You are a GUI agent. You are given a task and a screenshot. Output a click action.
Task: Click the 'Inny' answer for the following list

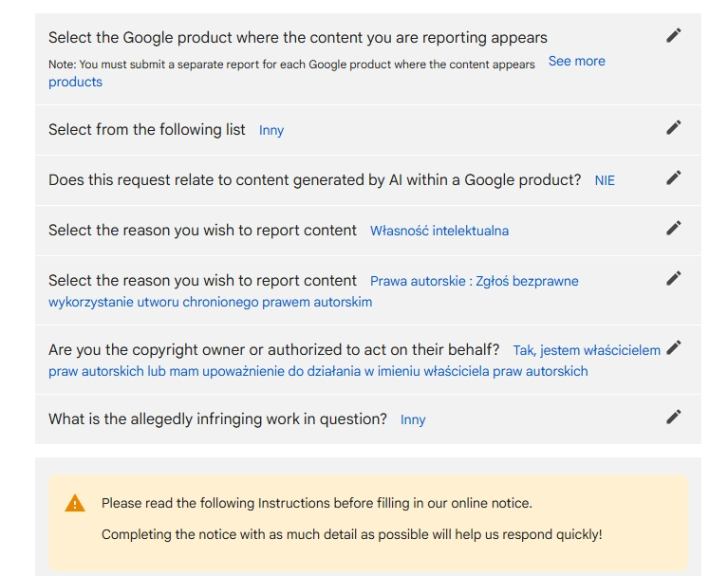(x=271, y=130)
